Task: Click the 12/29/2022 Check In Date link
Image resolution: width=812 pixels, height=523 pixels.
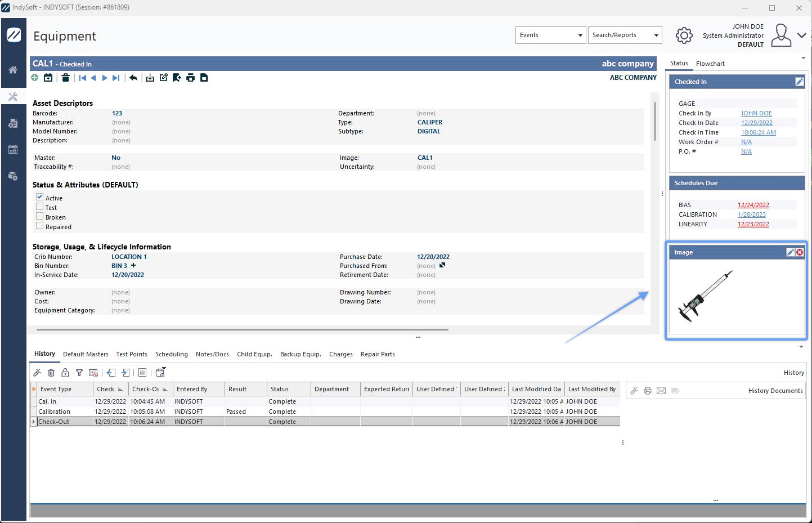Action: [757, 123]
